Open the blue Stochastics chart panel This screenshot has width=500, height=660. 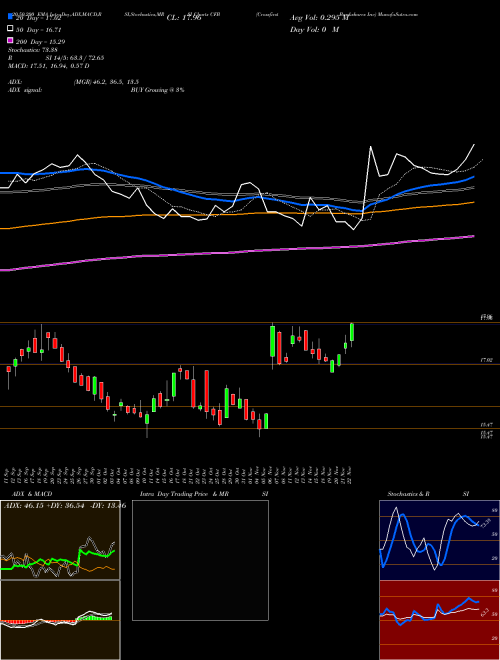pyautogui.click(x=439, y=540)
